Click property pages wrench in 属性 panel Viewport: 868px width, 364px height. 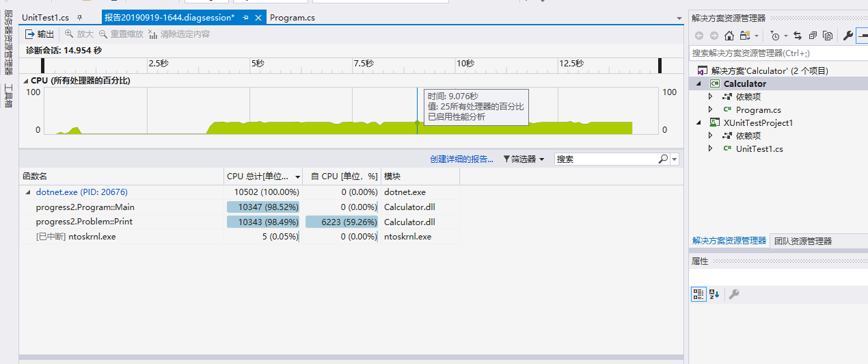[734, 294]
